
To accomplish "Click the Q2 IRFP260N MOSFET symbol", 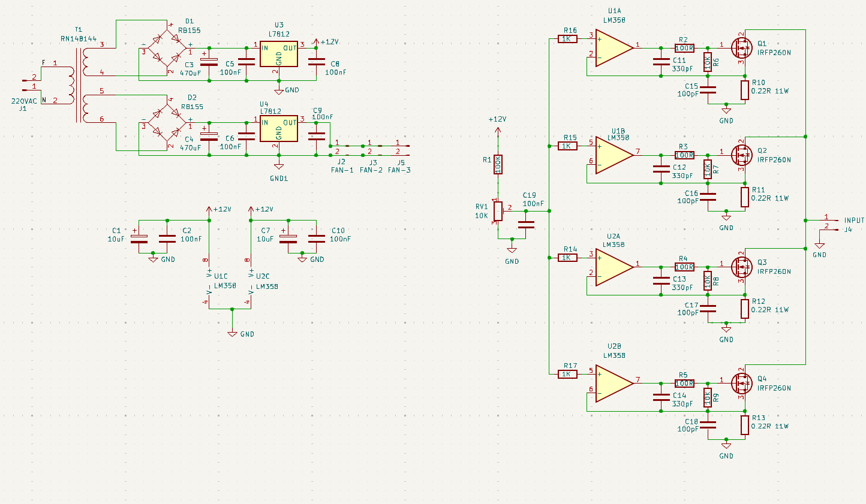I will pos(742,155).
